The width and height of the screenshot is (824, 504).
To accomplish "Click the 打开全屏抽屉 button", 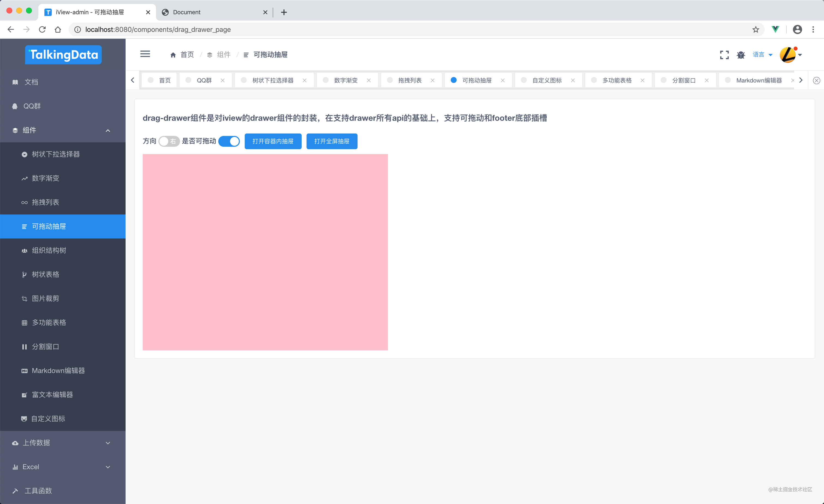I will click(331, 141).
